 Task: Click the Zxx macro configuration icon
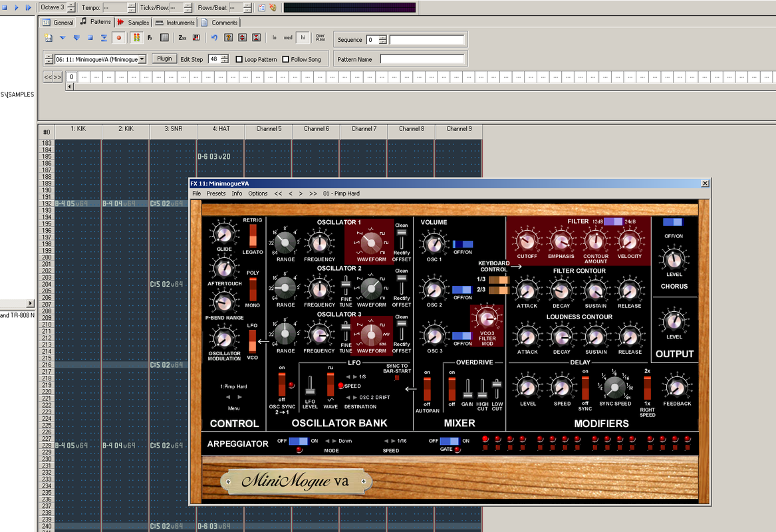(182, 38)
